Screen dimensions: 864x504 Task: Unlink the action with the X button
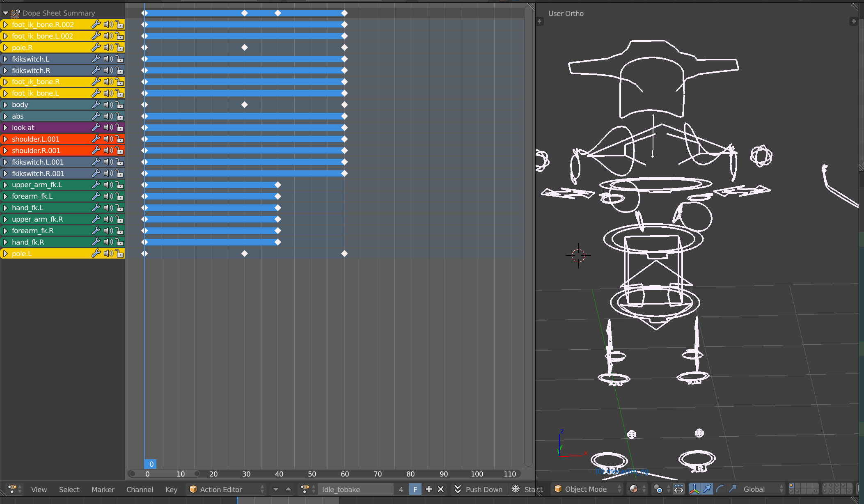point(441,489)
